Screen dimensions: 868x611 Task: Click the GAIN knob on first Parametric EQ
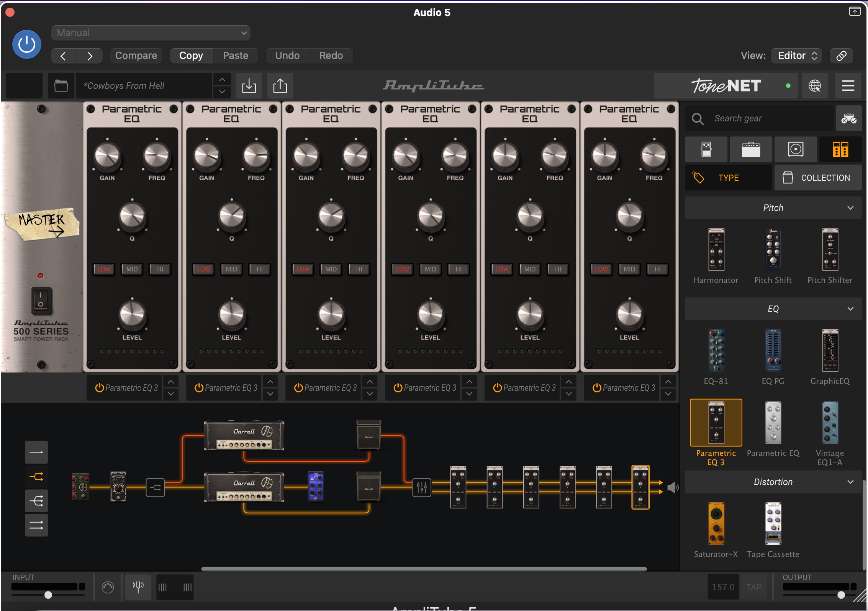click(x=107, y=156)
